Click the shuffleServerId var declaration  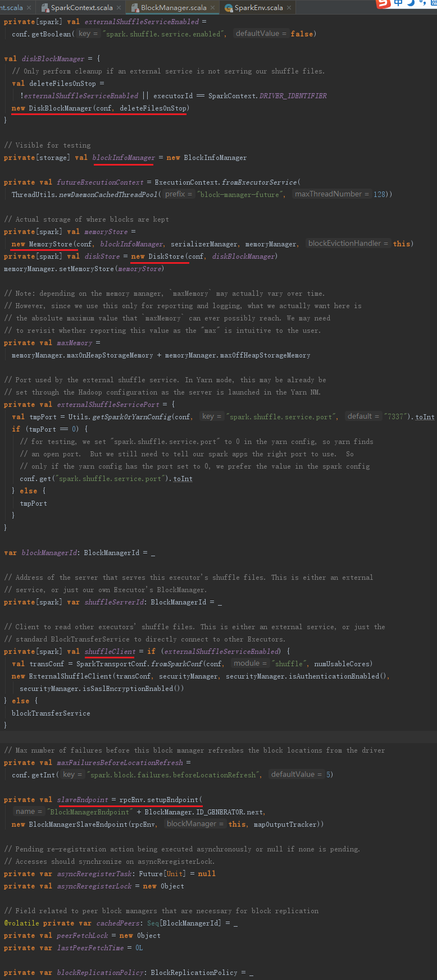tap(114, 602)
